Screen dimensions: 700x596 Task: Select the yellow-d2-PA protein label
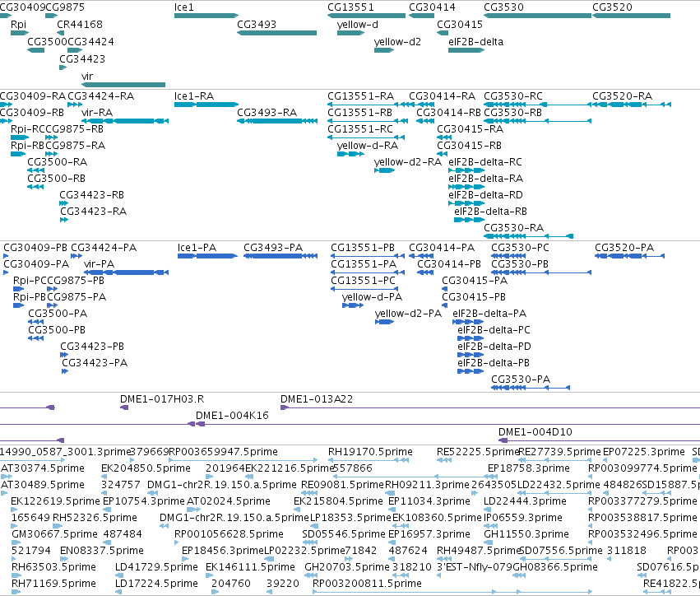[x=408, y=314]
